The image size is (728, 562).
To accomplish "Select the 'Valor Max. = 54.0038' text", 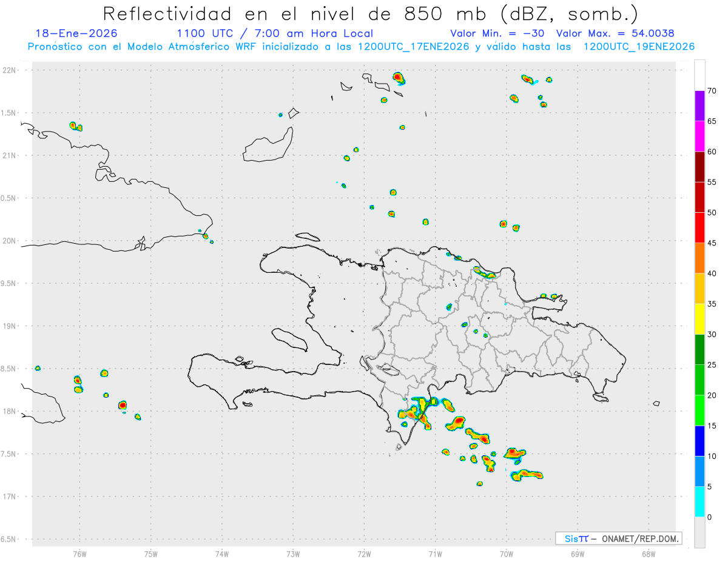I will (615, 33).
